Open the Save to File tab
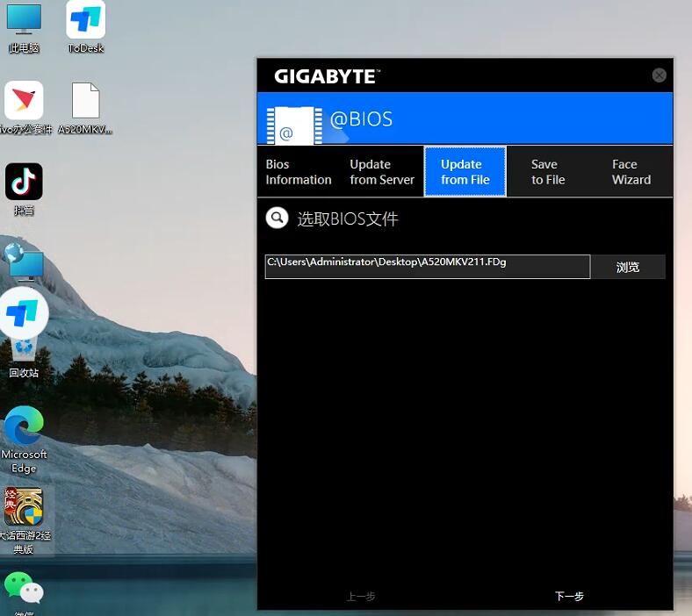Viewport: 692px width, 616px height. pyautogui.click(x=547, y=172)
